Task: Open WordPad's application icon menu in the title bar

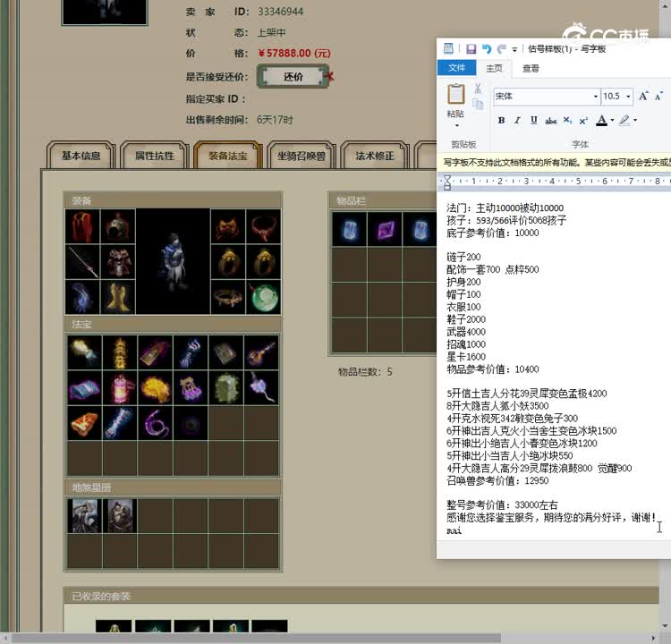Action: tap(448, 48)
